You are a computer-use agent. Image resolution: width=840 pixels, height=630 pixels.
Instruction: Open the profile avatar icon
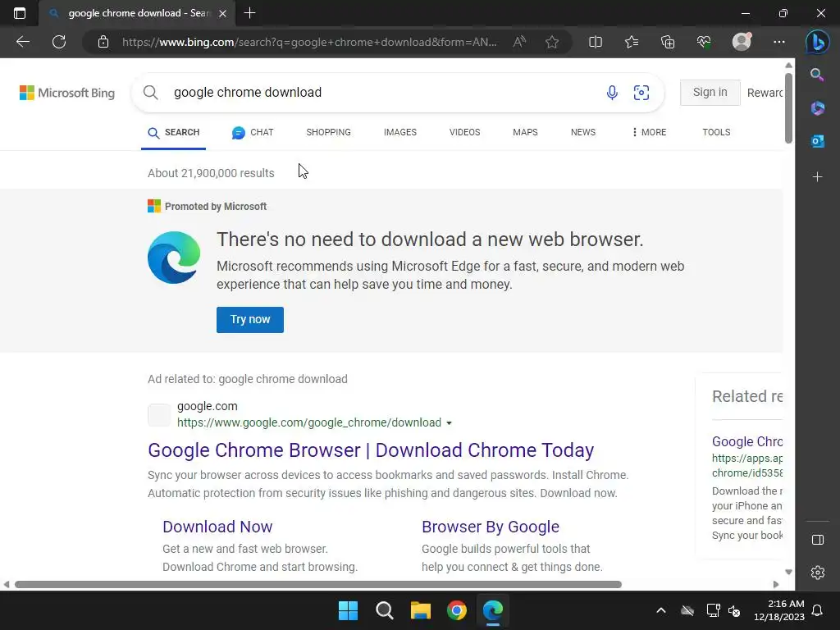pyautogui.click(x=742, y=42)
